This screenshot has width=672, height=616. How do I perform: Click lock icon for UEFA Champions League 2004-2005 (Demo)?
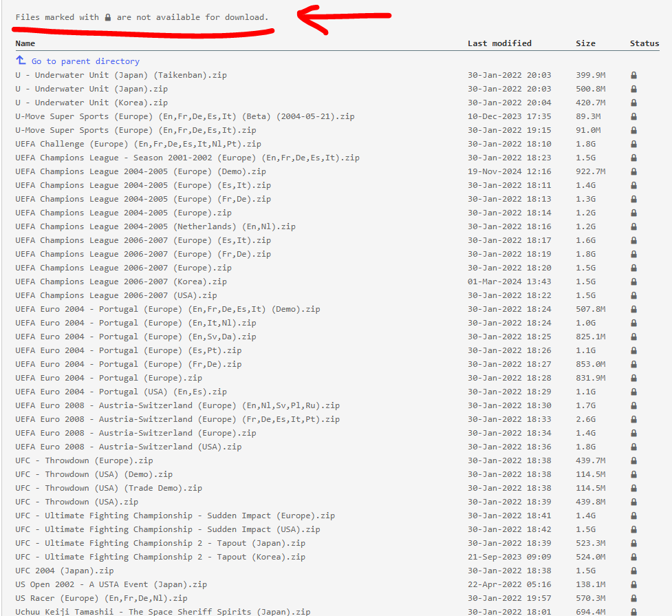click(633, 171)
